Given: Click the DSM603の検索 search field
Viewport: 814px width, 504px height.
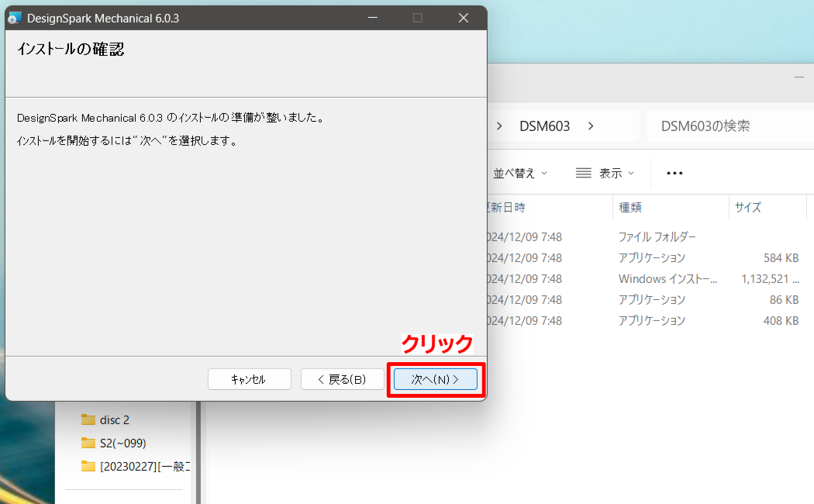Looking at the screenshot, I should [x=730, y=126].
